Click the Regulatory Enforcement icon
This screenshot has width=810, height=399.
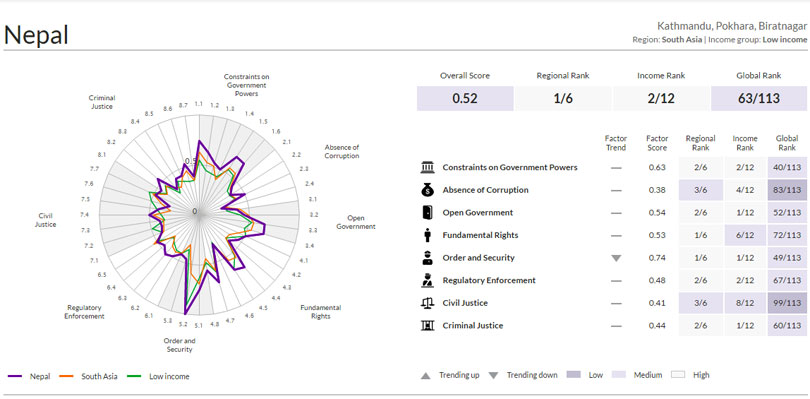pos(427,280)
